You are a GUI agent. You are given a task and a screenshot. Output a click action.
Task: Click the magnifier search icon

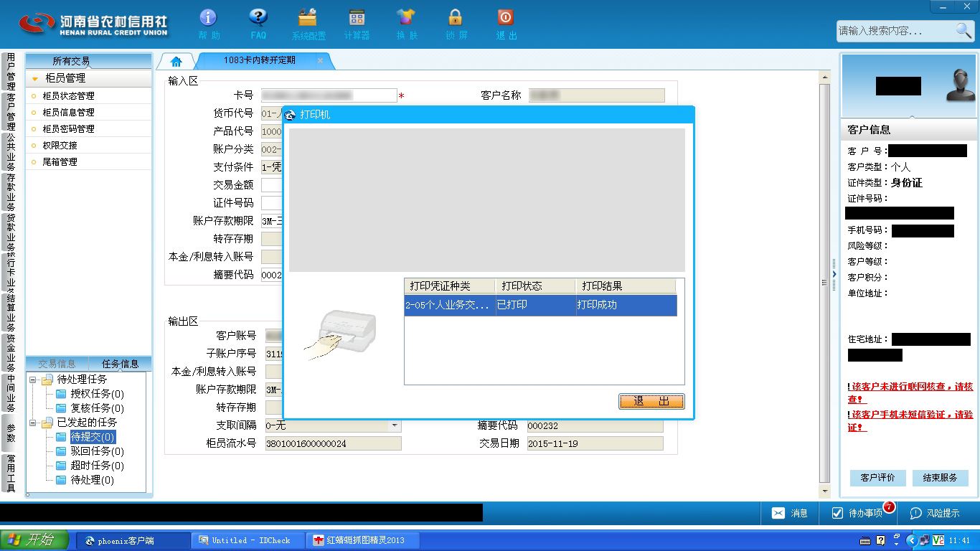[x=963, y=30]
